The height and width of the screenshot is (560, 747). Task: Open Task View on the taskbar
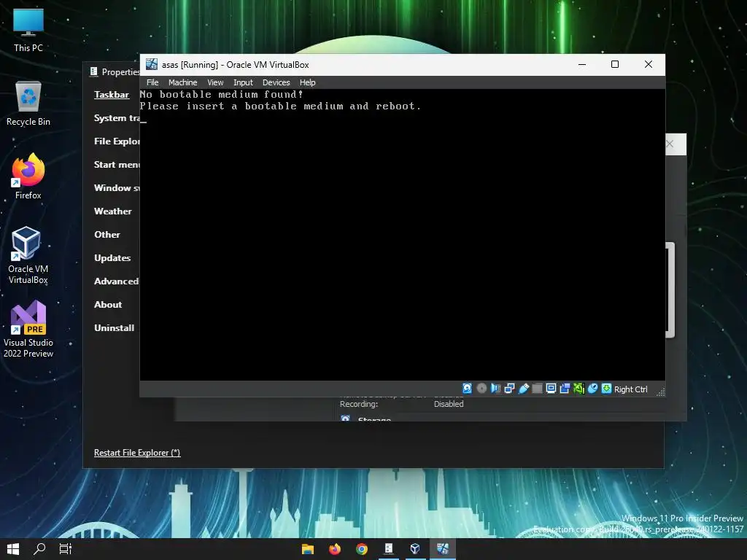click(66, 549)
